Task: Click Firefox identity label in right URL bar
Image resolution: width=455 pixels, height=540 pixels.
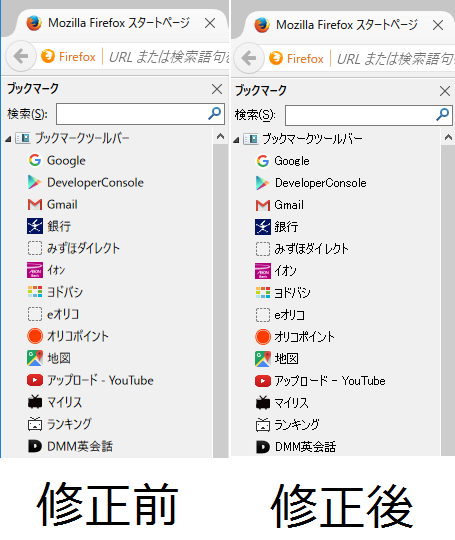Action: (296, 59)
